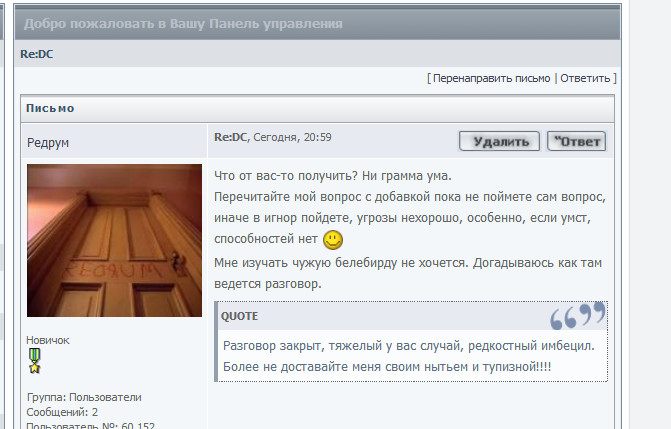Image resolution: width=671 pixels, height=429 pixels.
Task: Click the "Письмо" section header
Action: pyautogui.click(x=50, y=108)
